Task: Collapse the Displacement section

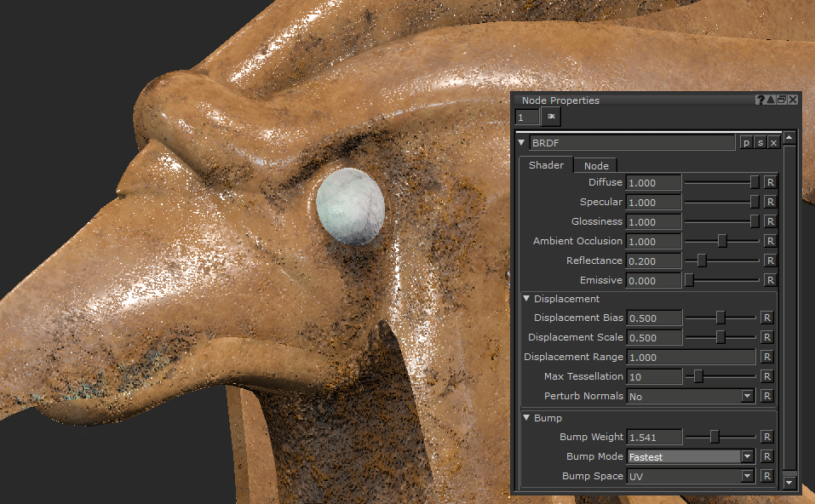Action: [x=526, y=299]
